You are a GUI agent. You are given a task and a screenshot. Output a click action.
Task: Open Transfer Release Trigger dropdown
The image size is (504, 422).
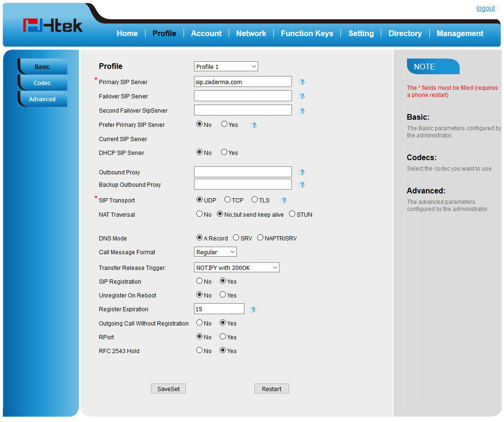coord(237,268)
